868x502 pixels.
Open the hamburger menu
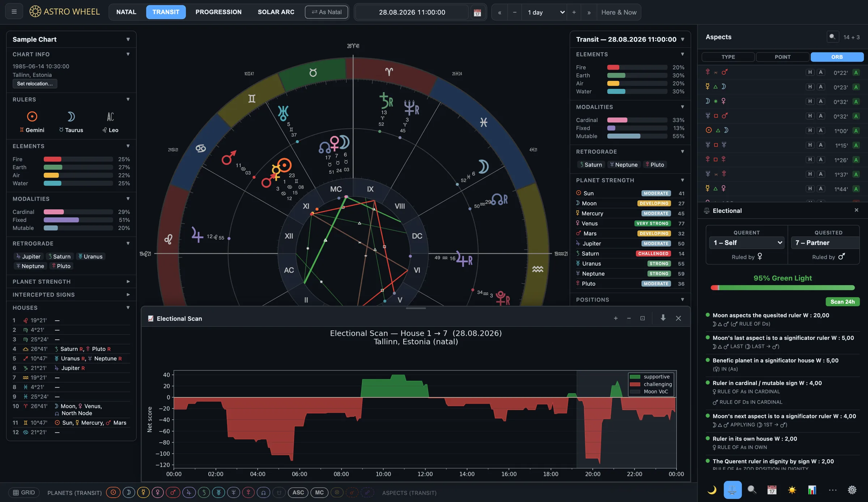[14, 12]
